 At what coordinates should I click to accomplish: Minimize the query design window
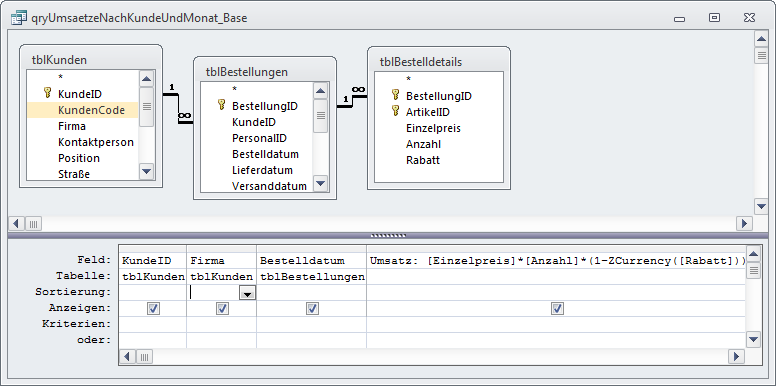[679, 19]
